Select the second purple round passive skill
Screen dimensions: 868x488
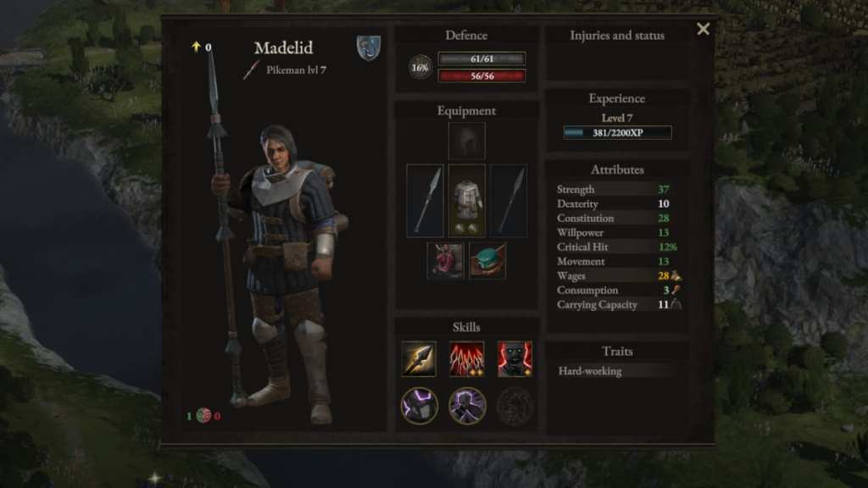pos(467,406)
